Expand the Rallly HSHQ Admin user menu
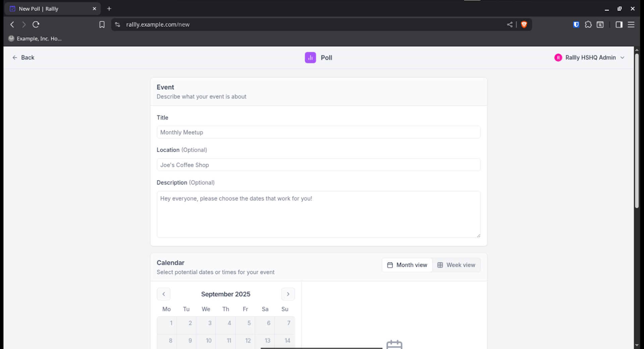The height and width of the screenshot is (349, 644). point(590,58)
